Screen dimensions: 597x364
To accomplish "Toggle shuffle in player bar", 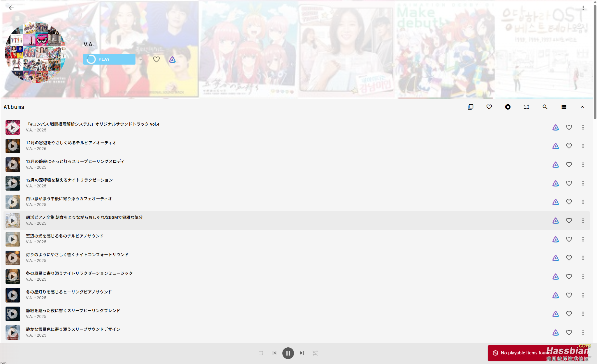I will point(261,353).
